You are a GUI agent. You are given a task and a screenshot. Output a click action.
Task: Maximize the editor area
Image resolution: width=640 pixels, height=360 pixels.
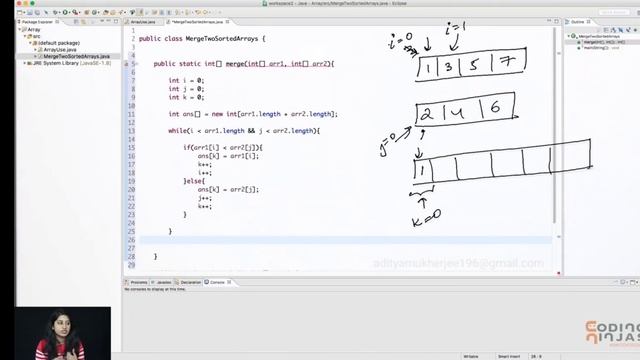pos(556,21)
